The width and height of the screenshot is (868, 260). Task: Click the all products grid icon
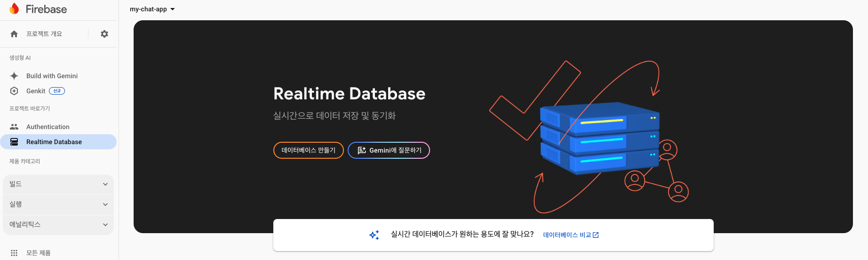(14, 253)
